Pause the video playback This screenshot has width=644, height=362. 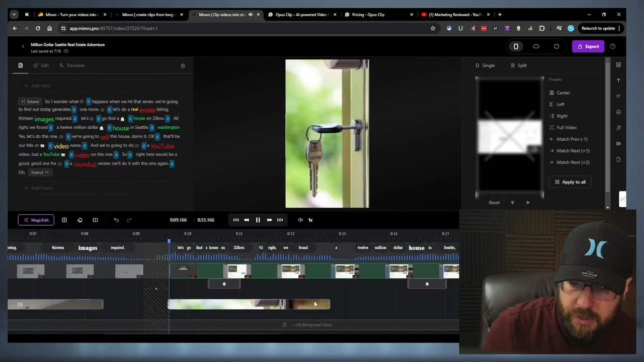pos(258,220)
